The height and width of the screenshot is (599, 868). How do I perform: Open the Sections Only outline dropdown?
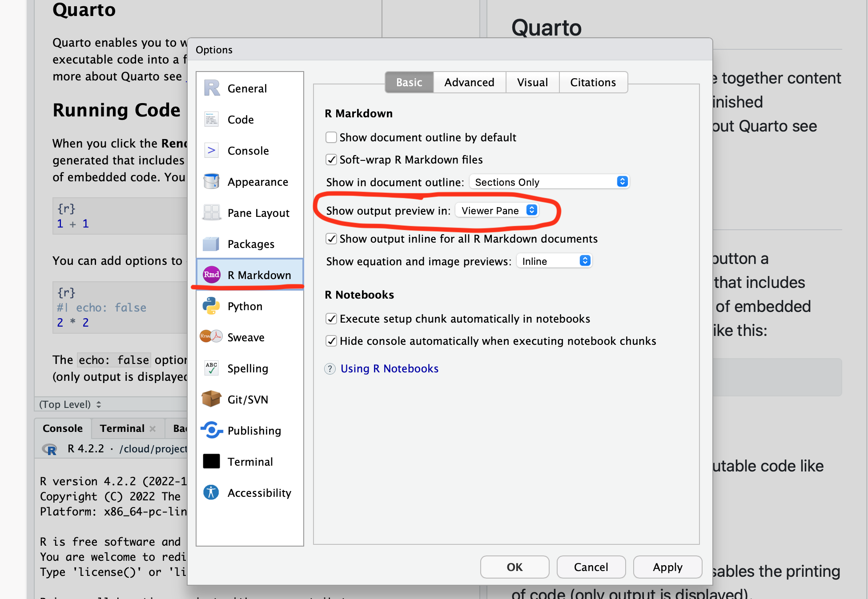[550, 182]
